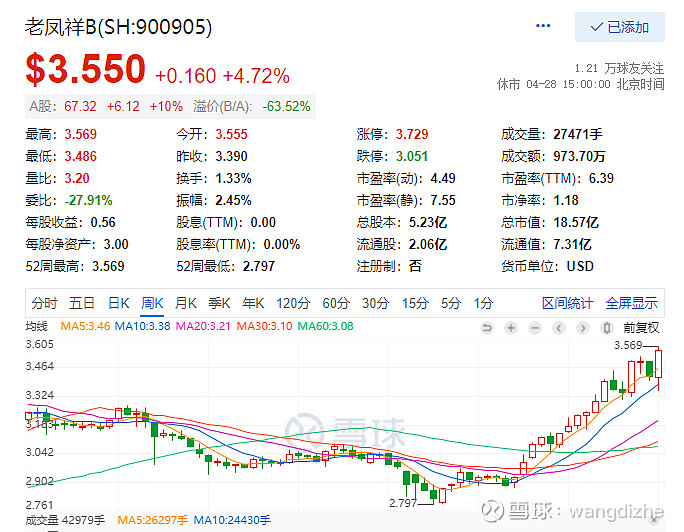Image resolution: width=684 pixels, height=532 pixels.
Task: Switch to the 120分 tab
Action: pos(293,303)
